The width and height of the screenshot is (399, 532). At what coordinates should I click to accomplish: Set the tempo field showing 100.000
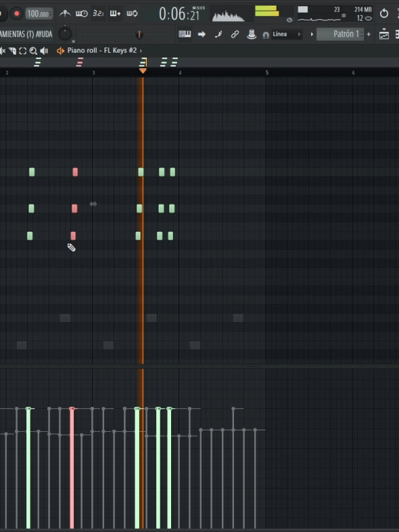click(39, 14)
